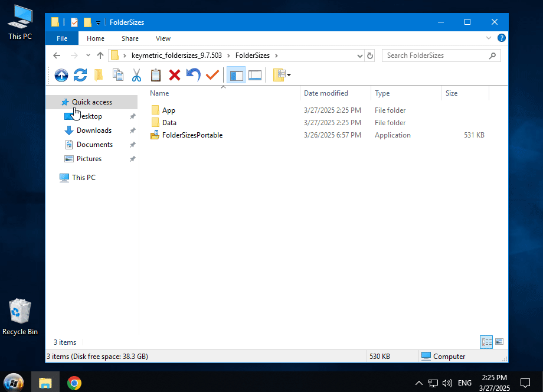Undo with the blue curved arrow icon
Screen dimensions: 543x392
click(x=193, y=75)
